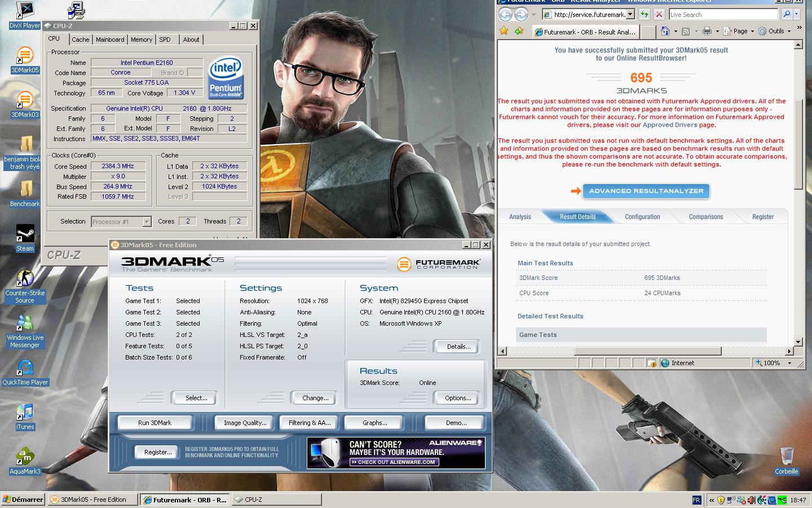Screen dimensions: 812x508
Task: Expand the IE toolbar overflow chevron
Action: [800, 28]
